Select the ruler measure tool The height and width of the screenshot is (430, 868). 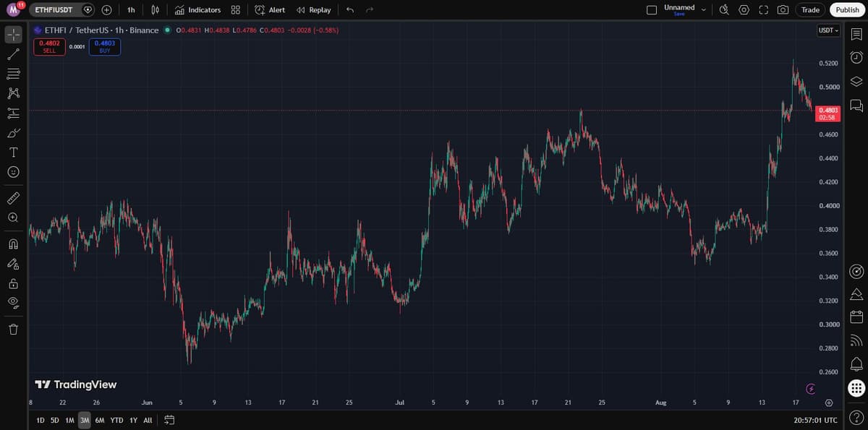[13, 197]
